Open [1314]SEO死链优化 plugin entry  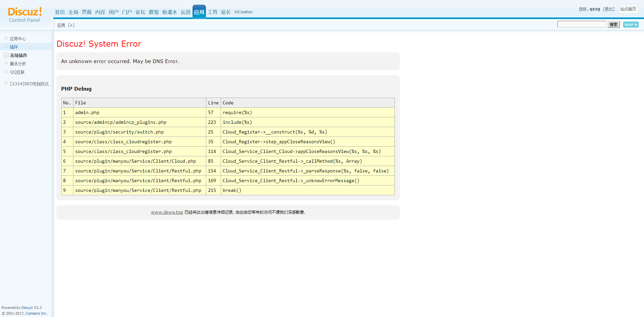29,84
